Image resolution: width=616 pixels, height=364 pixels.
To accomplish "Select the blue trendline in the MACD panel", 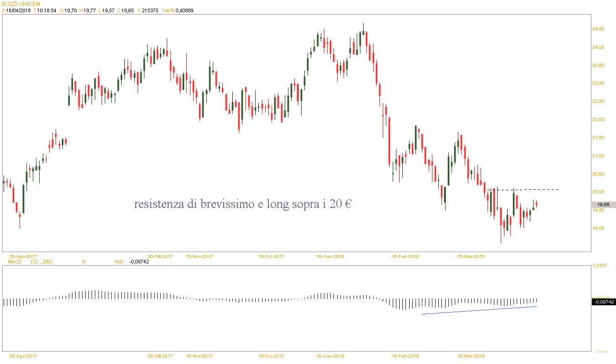I will [x=478, y=310].
